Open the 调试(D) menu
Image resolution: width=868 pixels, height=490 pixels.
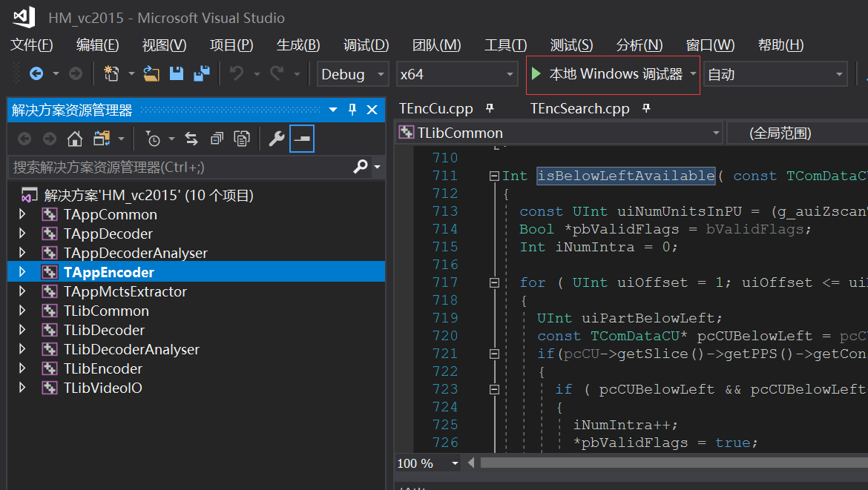pyautogui.click(x=366, y=44)
